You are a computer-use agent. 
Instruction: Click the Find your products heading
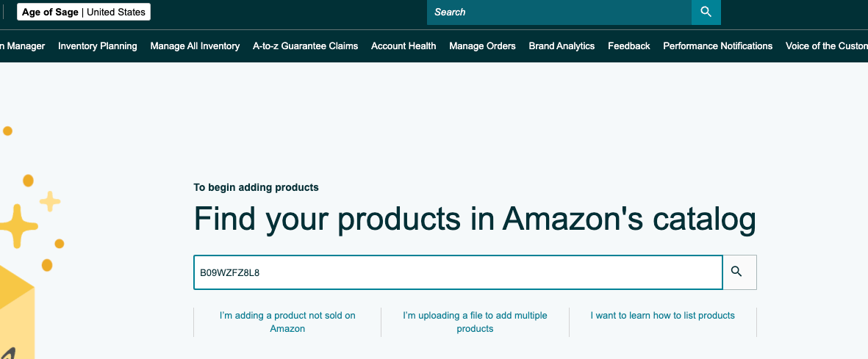coord(474,220)
